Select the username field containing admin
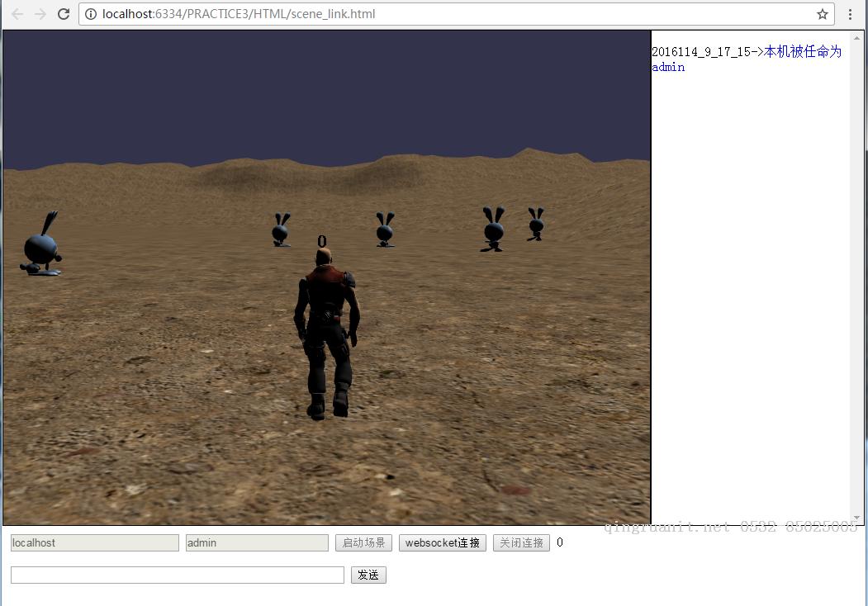Image resolution: width=868 pixels, height=606 pixels. tap(257, 543)
